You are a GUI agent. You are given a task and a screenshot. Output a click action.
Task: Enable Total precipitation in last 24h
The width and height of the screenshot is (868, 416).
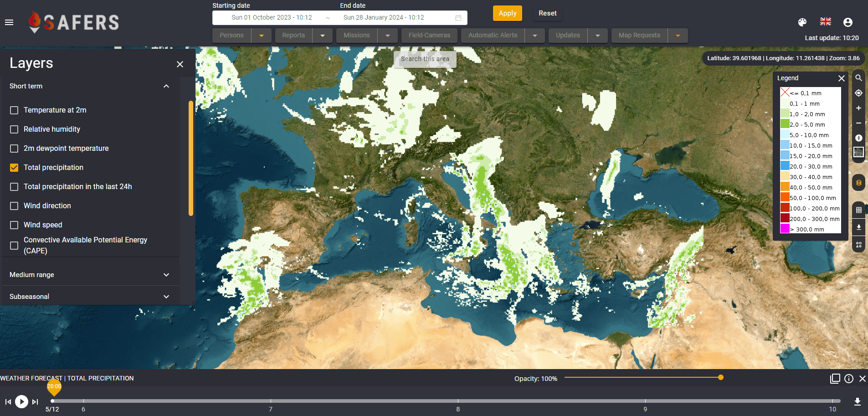(x=14, y=187)
